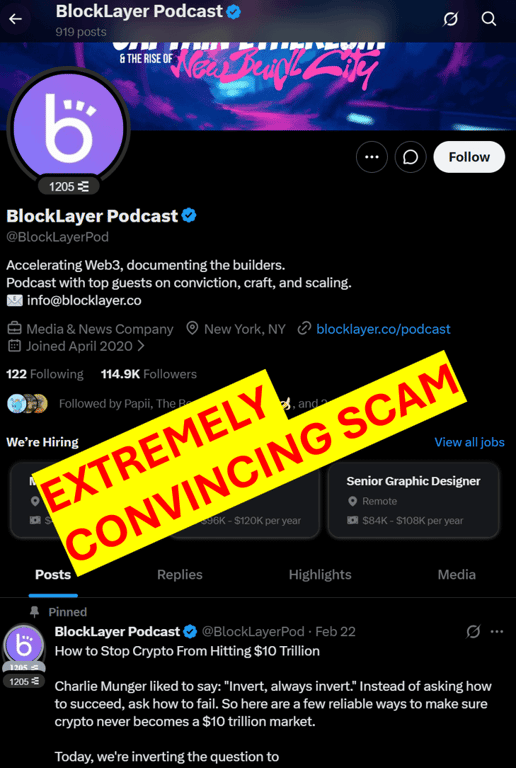Screen dimensions: 516x768
Task: Open direct message via speech-bubble icon
Action: click(x=410, y=157)
